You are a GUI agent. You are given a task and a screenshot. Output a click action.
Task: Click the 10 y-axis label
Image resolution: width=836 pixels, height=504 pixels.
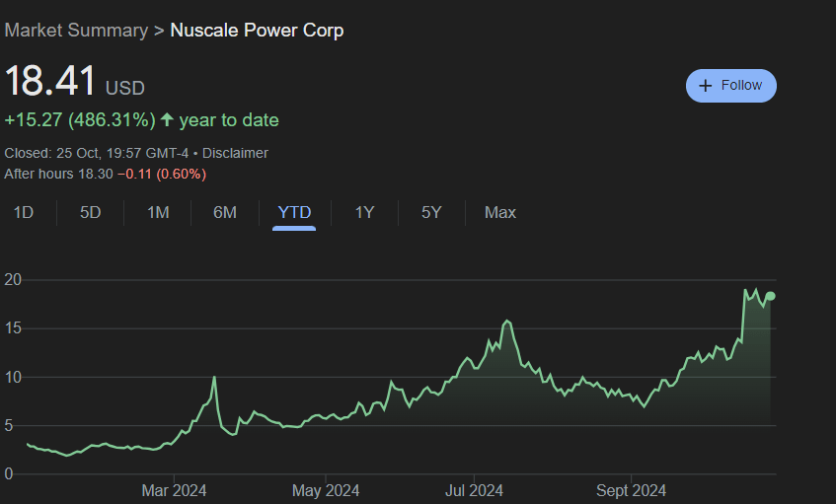pyautogui.click(x=13, y=377)
